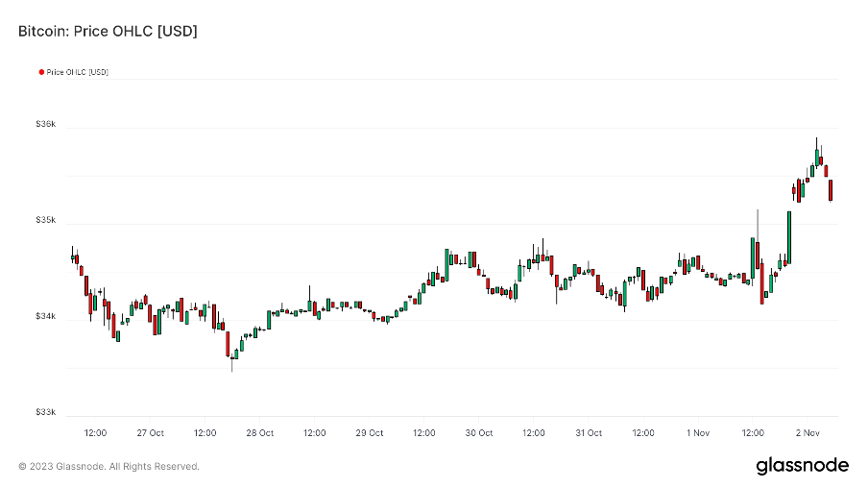Click the 31 Oct date label
This screenshot has width=868, height=488.
click(x=589, y=433)
